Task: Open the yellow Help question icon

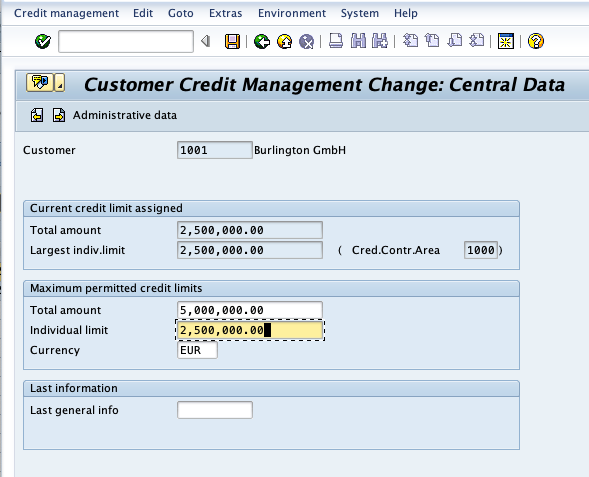Action: (x=536, y=41)
